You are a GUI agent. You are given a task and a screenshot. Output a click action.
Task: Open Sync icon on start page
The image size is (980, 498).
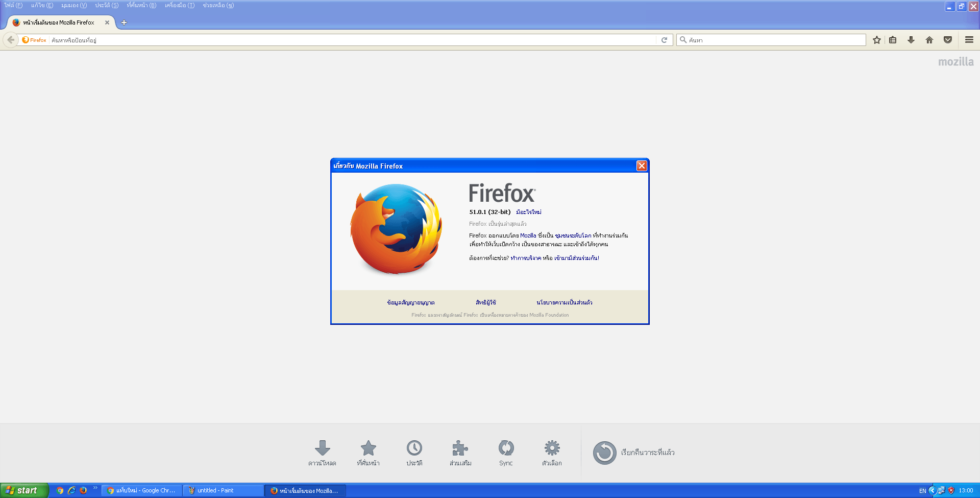[506, 453]
